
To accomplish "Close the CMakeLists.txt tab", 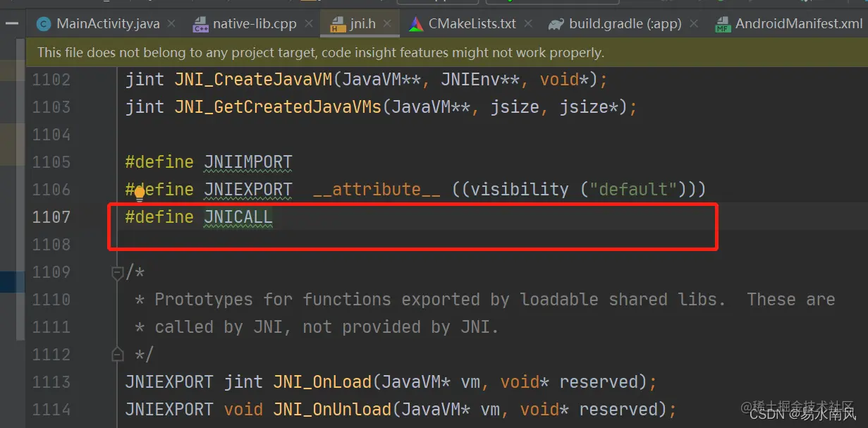I will point(529,24).
